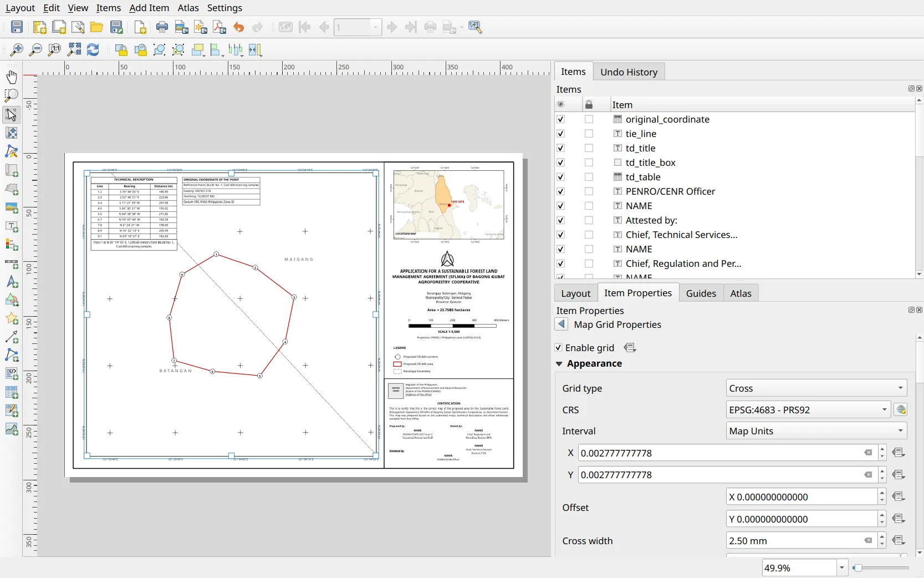
Task: Click the Export as PDF icon
Action: [x=219, y=27]
